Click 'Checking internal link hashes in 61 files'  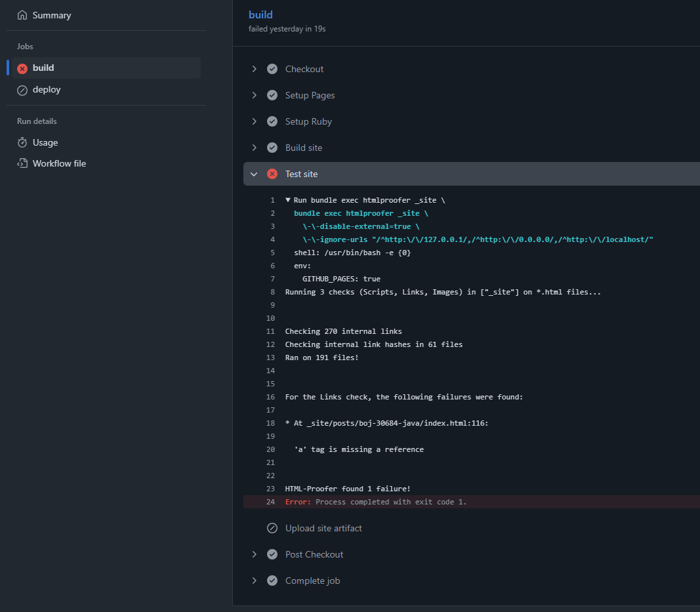(374, 344)
